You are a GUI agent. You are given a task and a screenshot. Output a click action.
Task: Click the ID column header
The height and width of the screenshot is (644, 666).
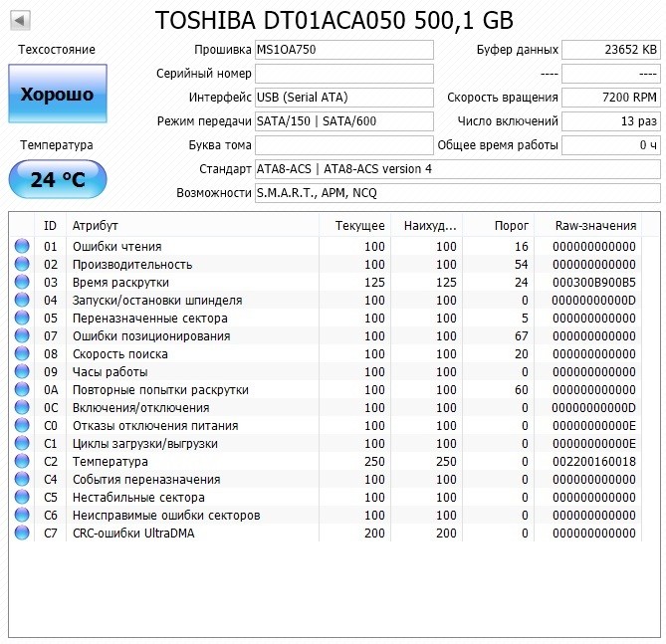coord(50,226)
